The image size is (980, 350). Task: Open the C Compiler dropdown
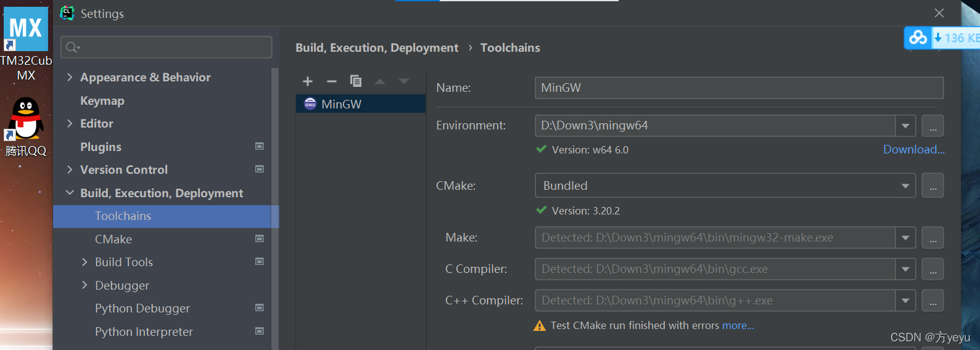[905, 269]
